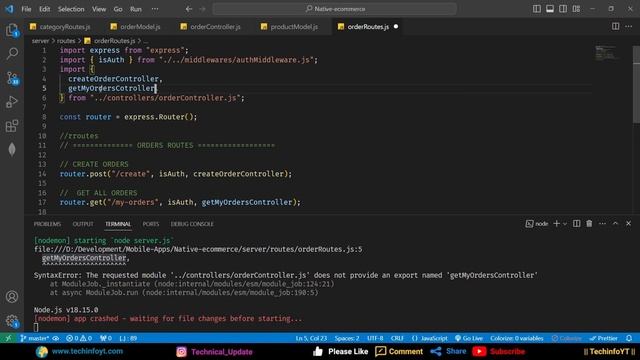Image resolution: width=640 pixels, height=360 pixels.
Task: Open the DEBUG CONSOLE panel tab
Action: click(x=192, y=224)
